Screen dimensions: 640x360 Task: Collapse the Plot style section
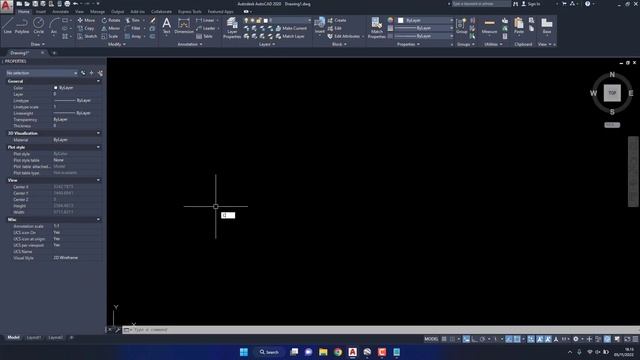98,147
